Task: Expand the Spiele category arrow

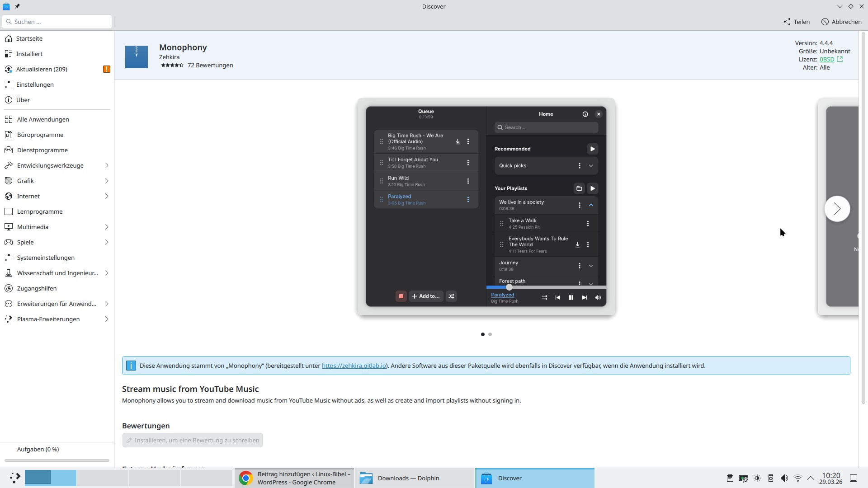Action: pos(107,242)
